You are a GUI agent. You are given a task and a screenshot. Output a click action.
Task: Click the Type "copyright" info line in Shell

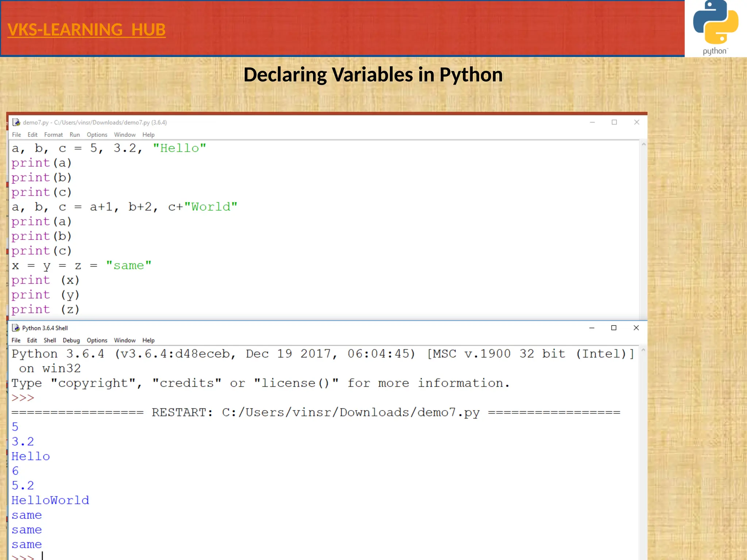pyautogui.click(x=261, y=383)
